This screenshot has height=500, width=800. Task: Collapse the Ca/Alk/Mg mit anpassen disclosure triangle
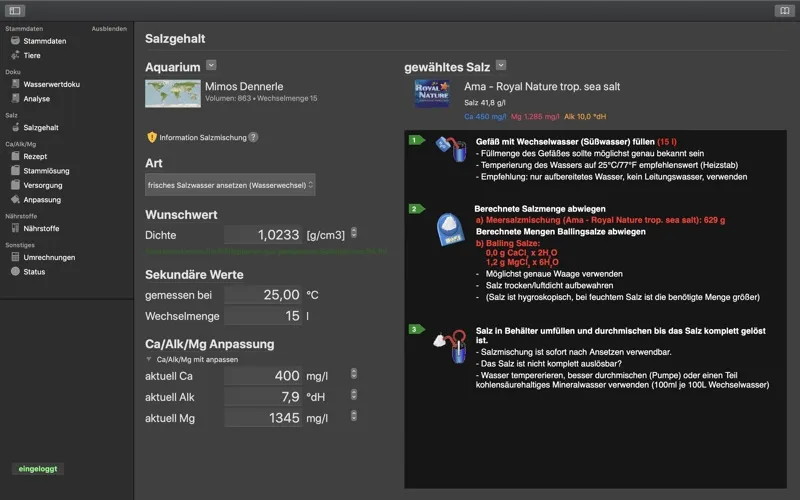point(148,359)
